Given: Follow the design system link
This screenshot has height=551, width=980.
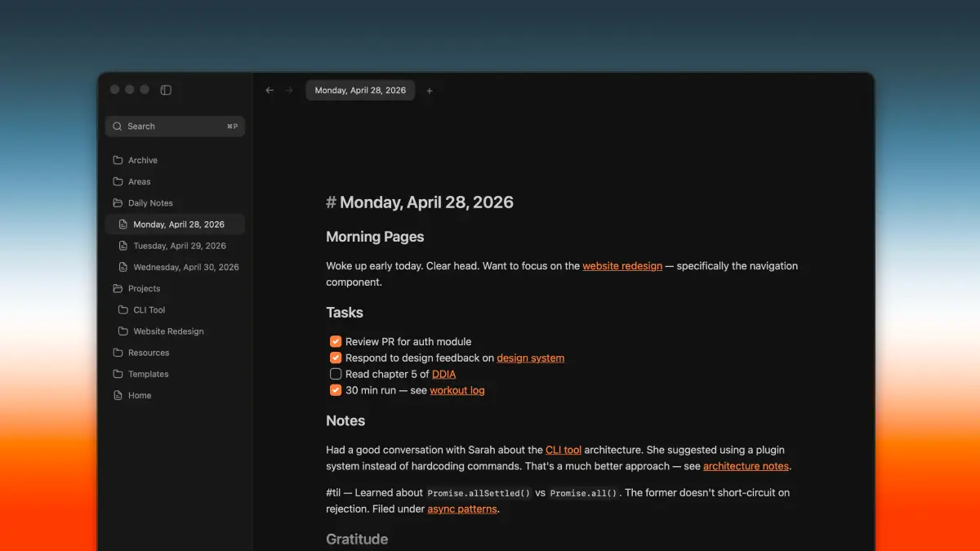Looking at the screenshot, I should 530,358.
